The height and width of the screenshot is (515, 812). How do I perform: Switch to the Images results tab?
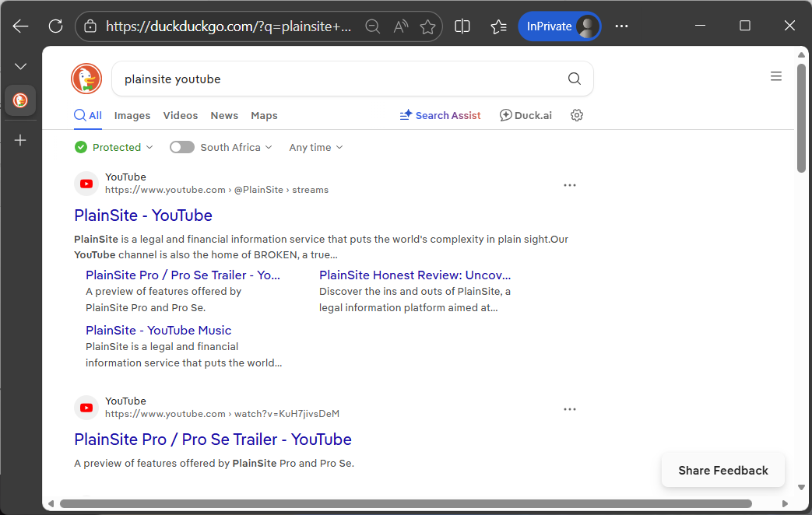(132, 115)
